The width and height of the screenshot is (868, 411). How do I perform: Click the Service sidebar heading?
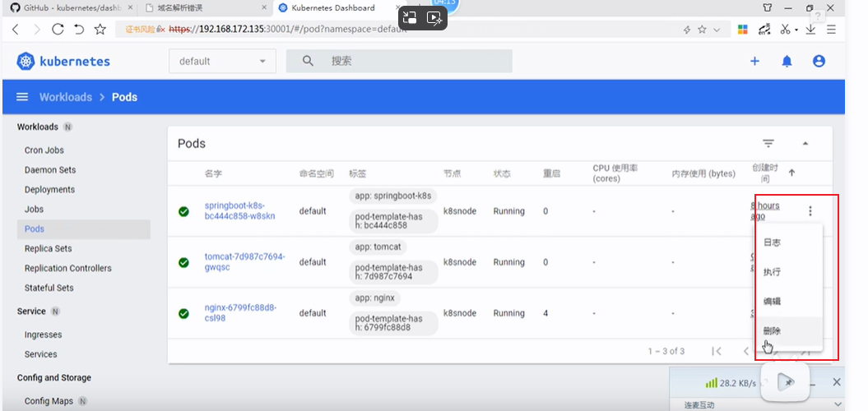(31, 312)
